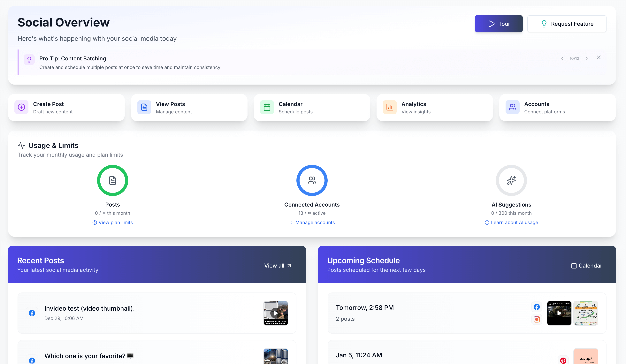Click the Calendar schedule posts icon
The width and height of the screenshot is (626, 364).
coord(267,107)
